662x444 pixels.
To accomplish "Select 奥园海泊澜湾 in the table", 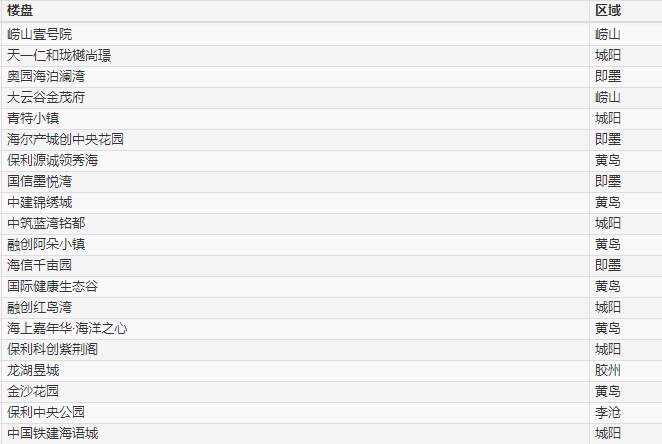I will point(46,76).
